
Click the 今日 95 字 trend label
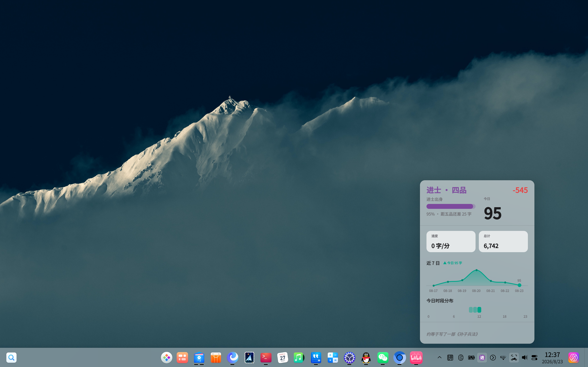click(x=452, y=263)
